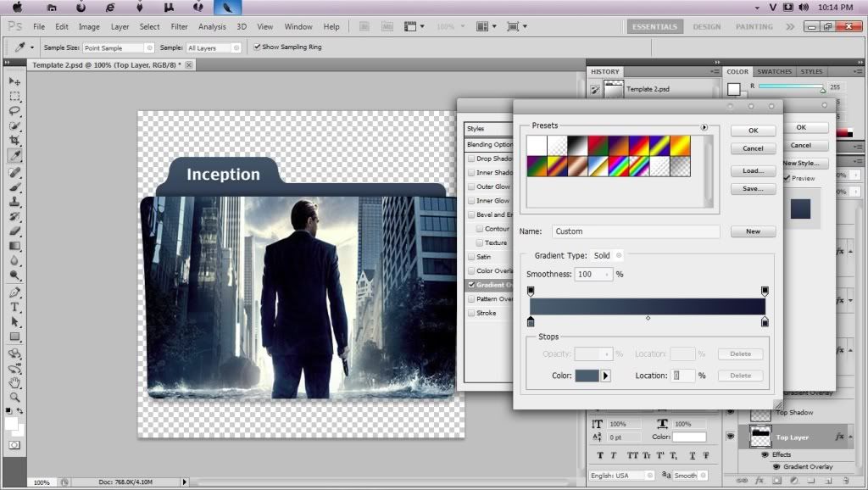Toggle the Gradient Overlay effect visibility eye
Image resolution: width=868 pixels, height=490 pixels.
[x=776, y=467]
